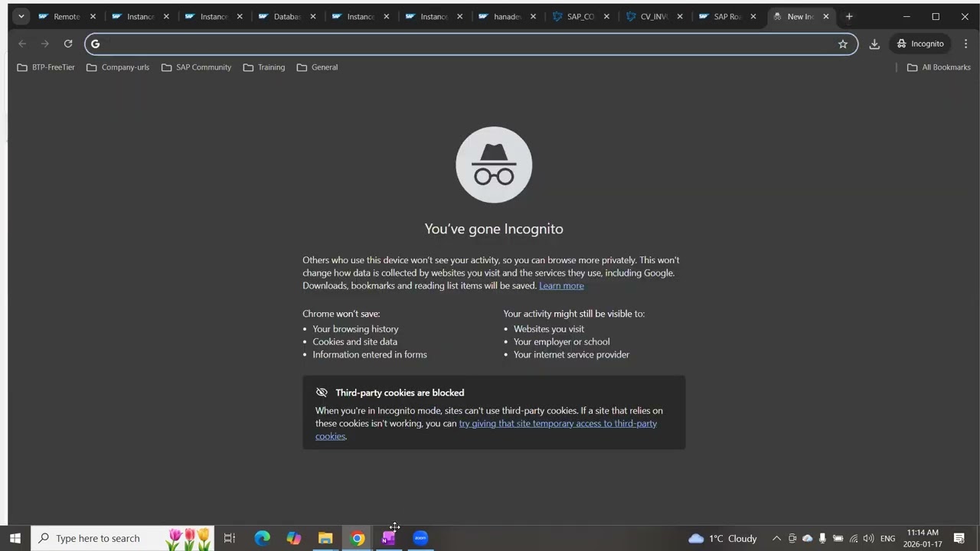This screenshot has width=980, height=551.
Task: Click the Incognito hat and glasses logo
Action: 494,165
